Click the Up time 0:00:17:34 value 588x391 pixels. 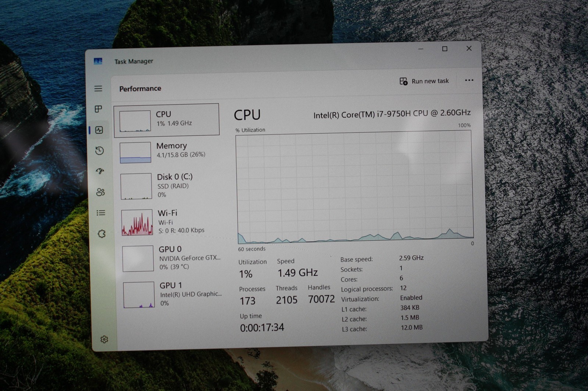[262, 327]
